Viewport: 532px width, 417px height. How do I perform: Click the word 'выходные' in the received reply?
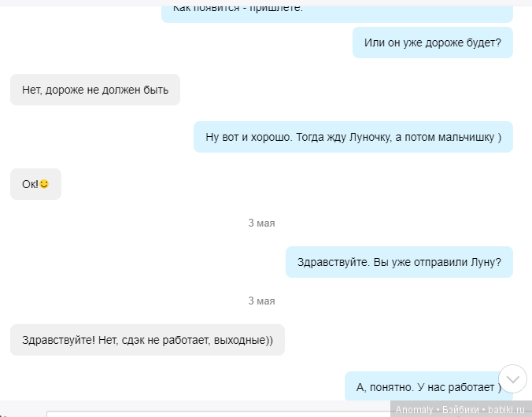(243, 340)
